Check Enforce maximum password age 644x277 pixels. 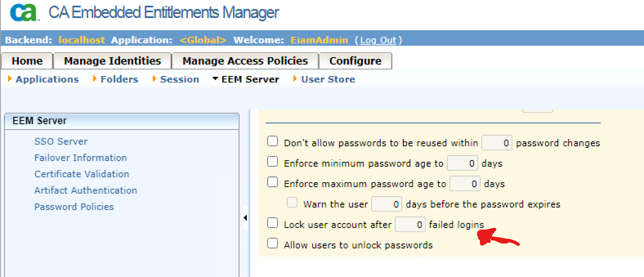click(272, 182)
